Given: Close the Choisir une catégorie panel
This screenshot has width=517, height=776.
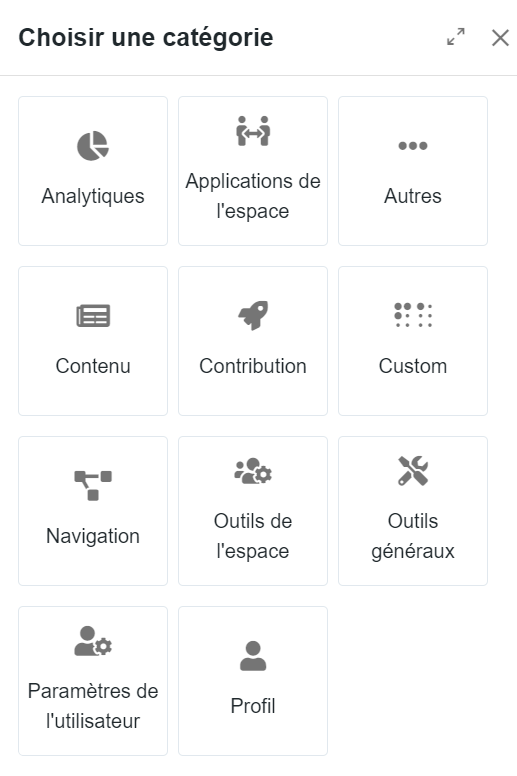Looking at the screenshot, I should click(x=500, y=38).
